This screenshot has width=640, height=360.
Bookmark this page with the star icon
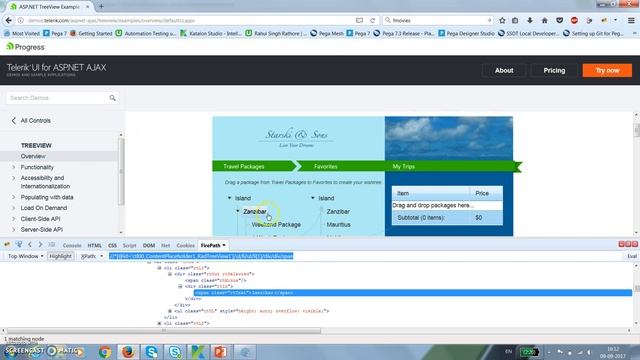pos(502,20)
